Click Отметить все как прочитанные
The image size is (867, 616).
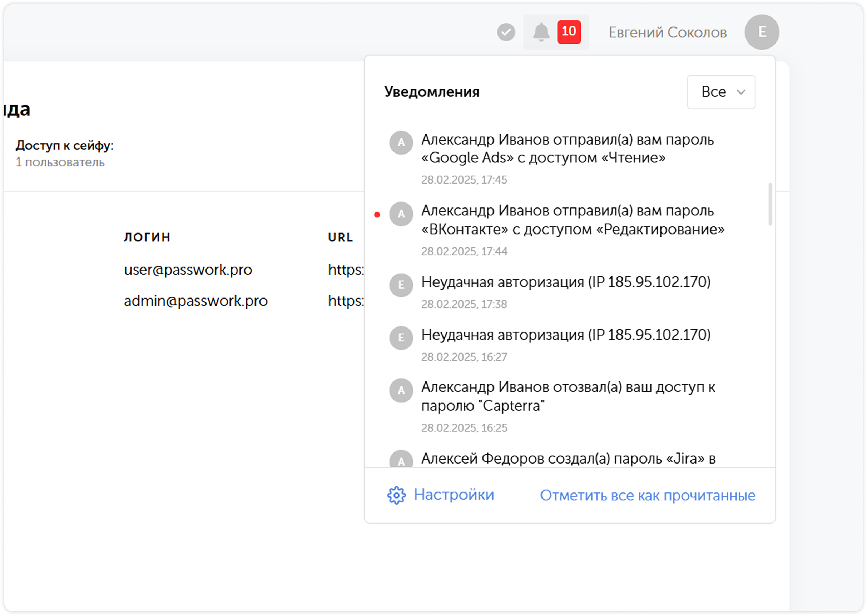pos(648,495)
